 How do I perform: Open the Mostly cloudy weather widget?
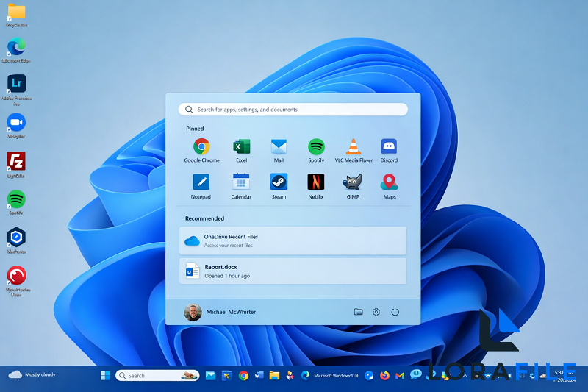pyautogui.click(x=32, y=375)
